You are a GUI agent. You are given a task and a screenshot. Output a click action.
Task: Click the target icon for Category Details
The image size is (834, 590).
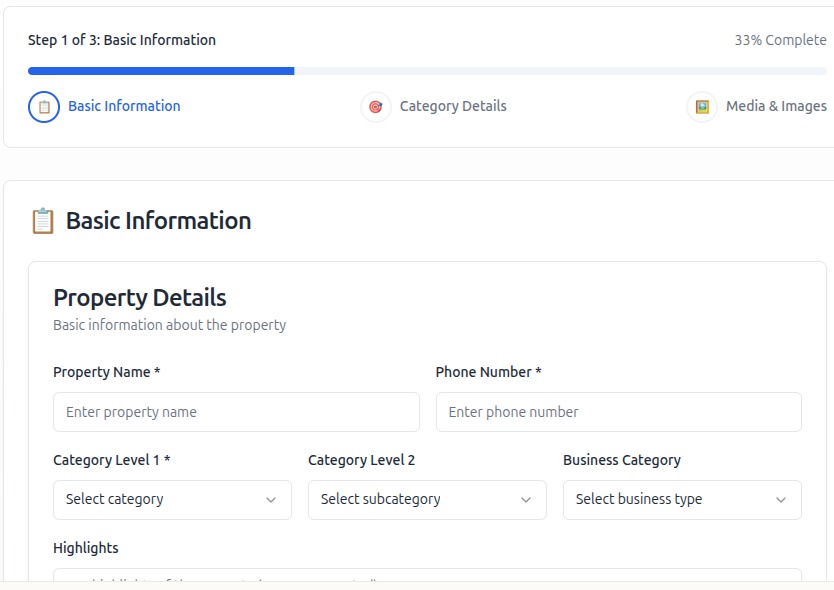pyautogui.click(x=376, y=107)
